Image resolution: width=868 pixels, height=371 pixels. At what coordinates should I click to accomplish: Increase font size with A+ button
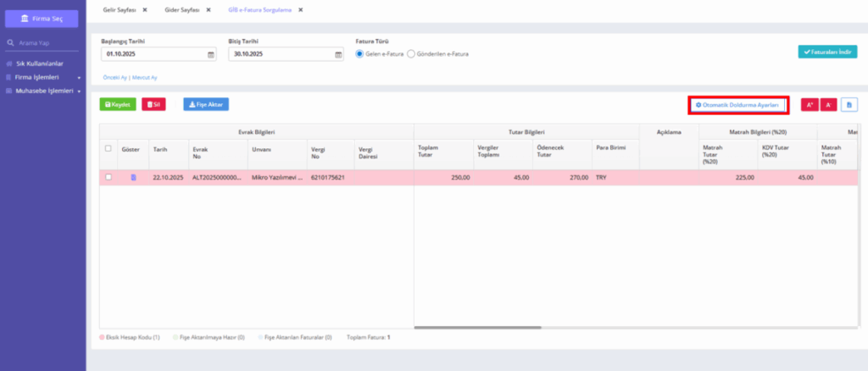(x=810, y=104)
